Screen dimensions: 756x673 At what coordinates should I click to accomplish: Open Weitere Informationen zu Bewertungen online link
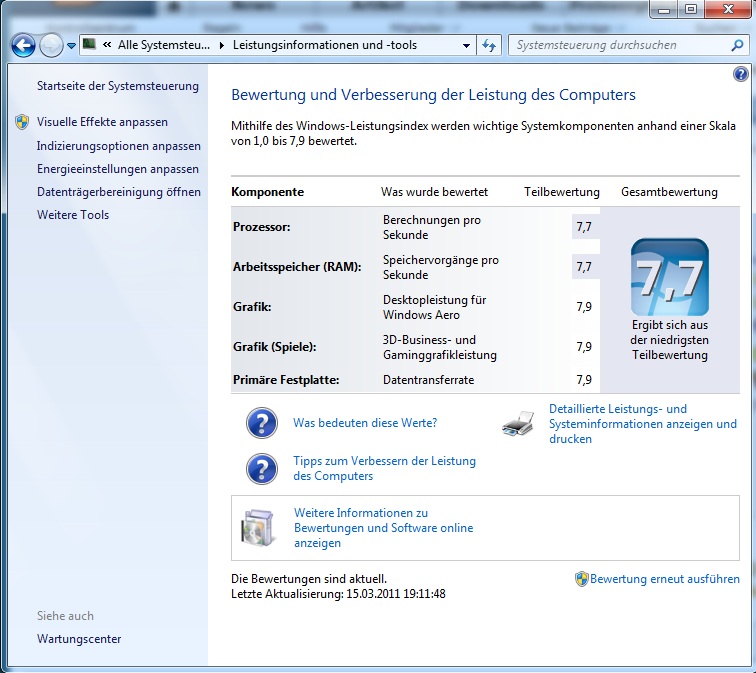(x=383, y=528)
